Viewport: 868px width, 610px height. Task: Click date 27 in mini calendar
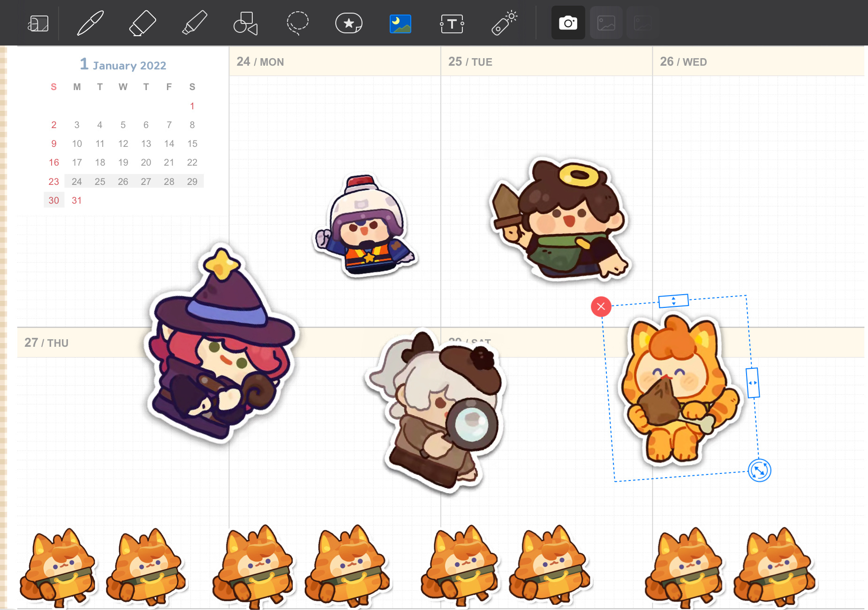146,182
